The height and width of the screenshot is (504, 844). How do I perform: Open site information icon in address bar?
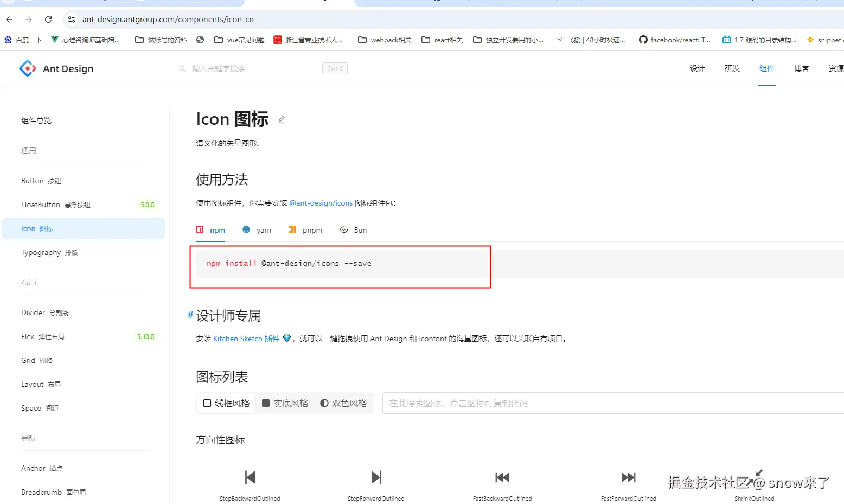pos(71,20)
